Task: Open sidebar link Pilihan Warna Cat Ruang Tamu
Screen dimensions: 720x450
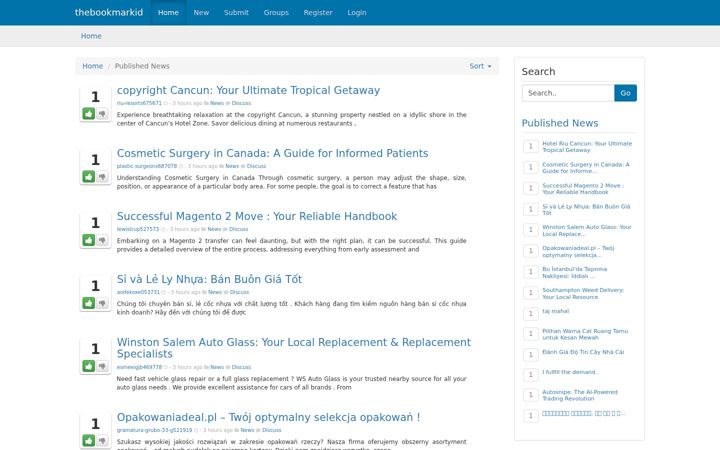Action: point(585,334)
